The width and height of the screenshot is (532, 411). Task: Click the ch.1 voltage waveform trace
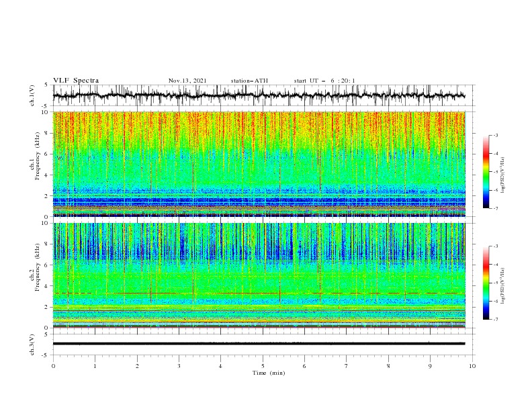pyautogui.click(x=259, y=95)
